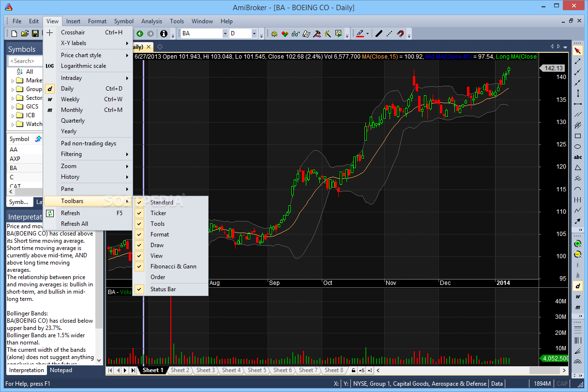
Task: Close the BA Daily chart tab
Action: [x=149, y=47]
